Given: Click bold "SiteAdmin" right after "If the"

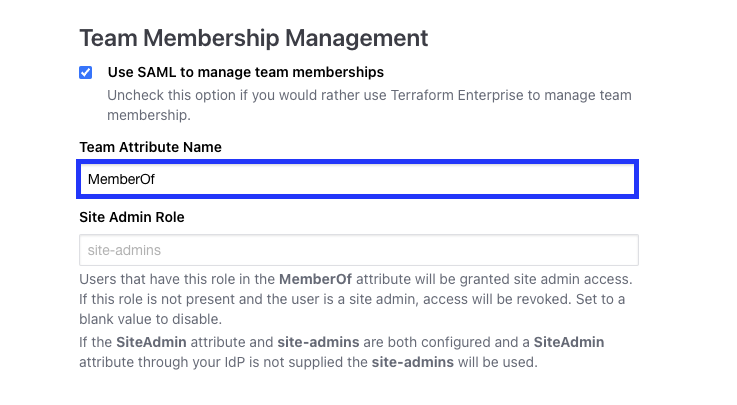Looking at the screenshot, I should (x=149, y=342).
